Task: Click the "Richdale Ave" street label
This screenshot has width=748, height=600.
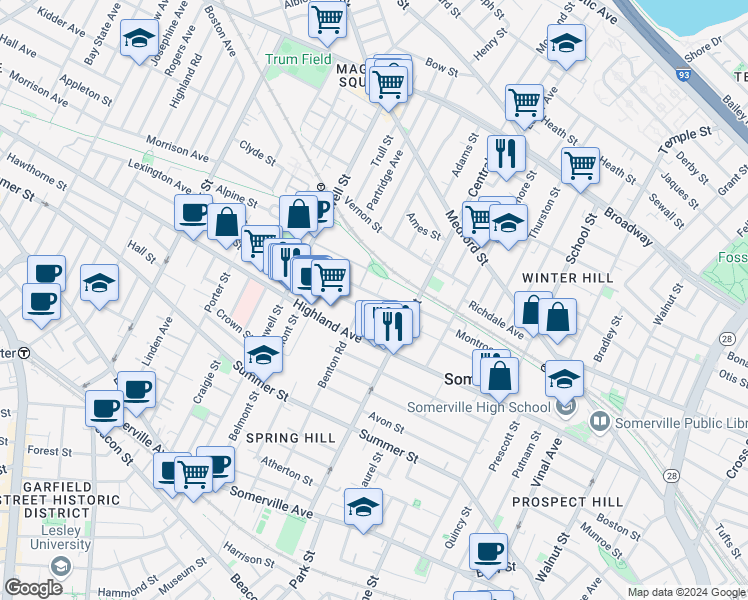Action: pyautogui.click(x=496, y=320)
